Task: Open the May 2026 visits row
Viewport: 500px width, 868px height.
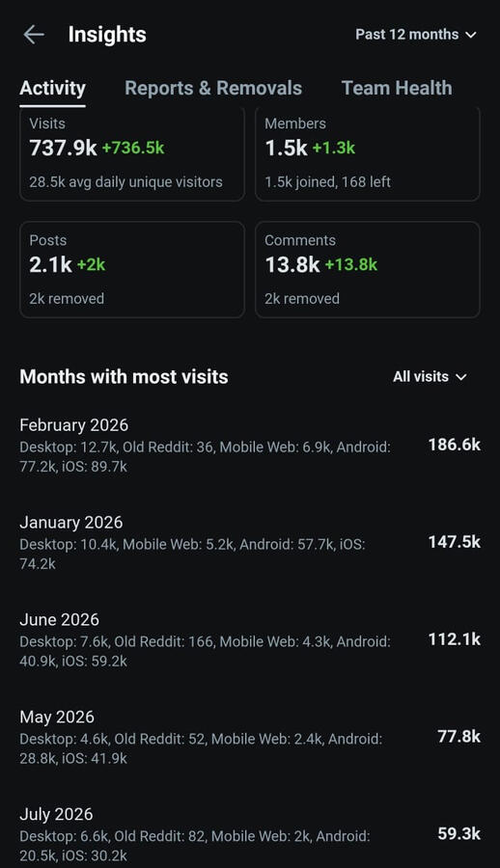Action: [250, 738]
